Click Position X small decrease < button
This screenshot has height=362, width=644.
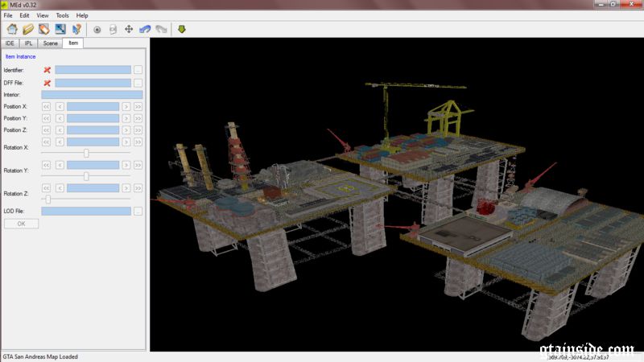tap(60, 107)
